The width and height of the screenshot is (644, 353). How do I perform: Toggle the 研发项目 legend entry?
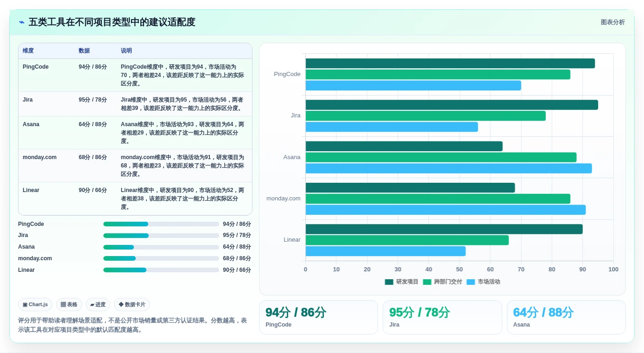401,282
